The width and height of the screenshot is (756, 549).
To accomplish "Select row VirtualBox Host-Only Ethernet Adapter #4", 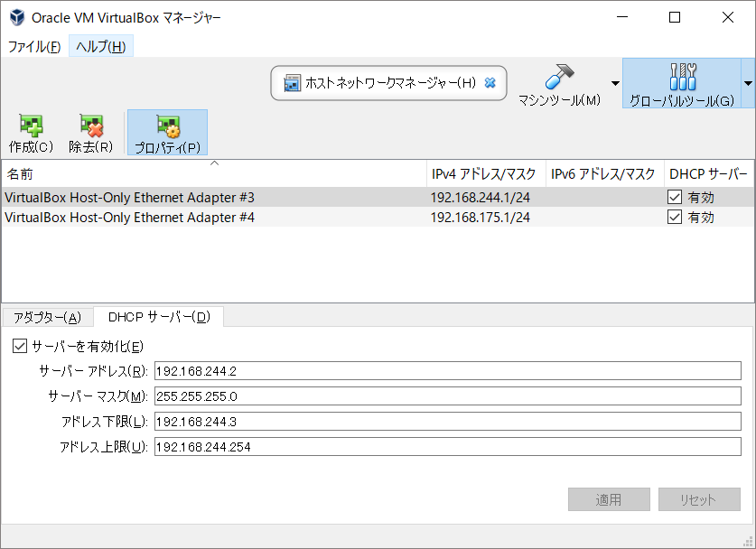I will 378,217.
